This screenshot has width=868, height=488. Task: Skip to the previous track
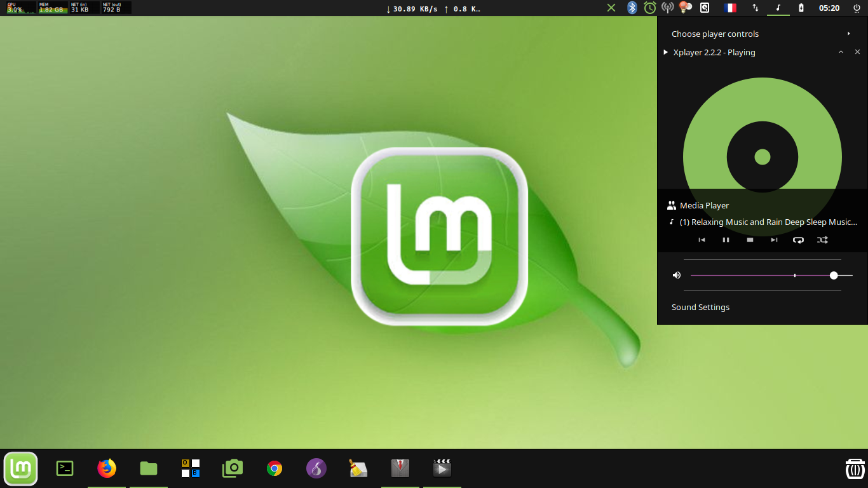702,240
